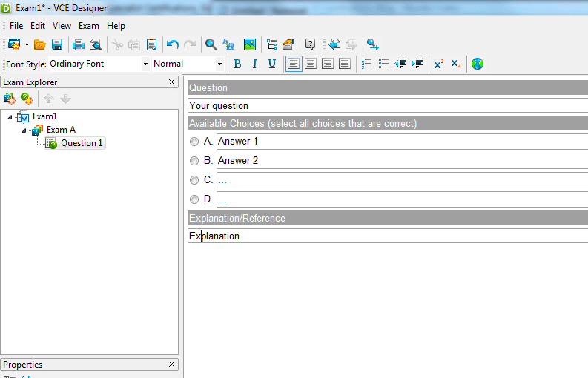Open the Ordinary Font style dropdown
Viewport: 588px width, 378px height.
point(145,64)
